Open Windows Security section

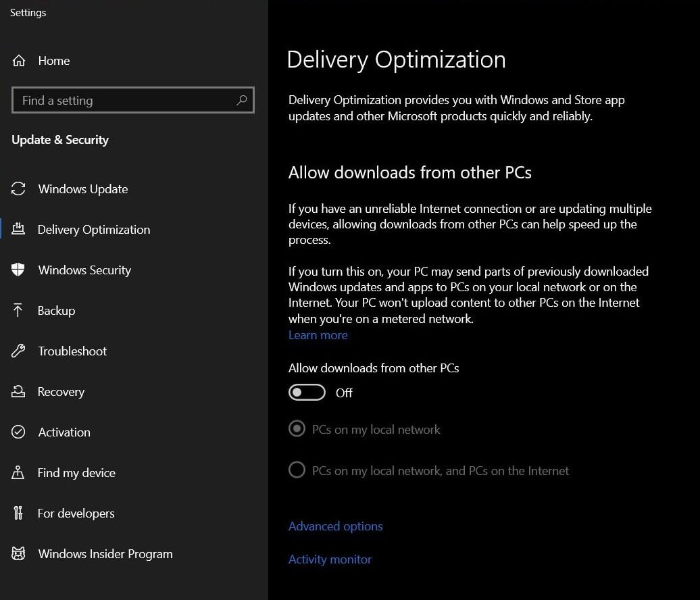click(85, 270)
